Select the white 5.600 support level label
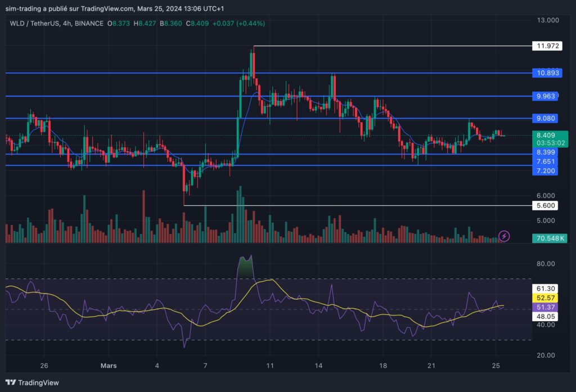 [545, 205]
